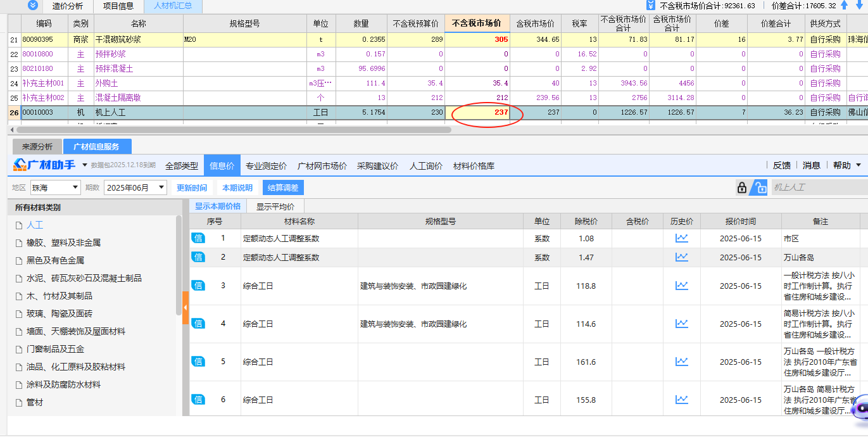Click the page icon beside 管材 category
This screenshot has width=868, height=437.
click(x=18, y=402)
